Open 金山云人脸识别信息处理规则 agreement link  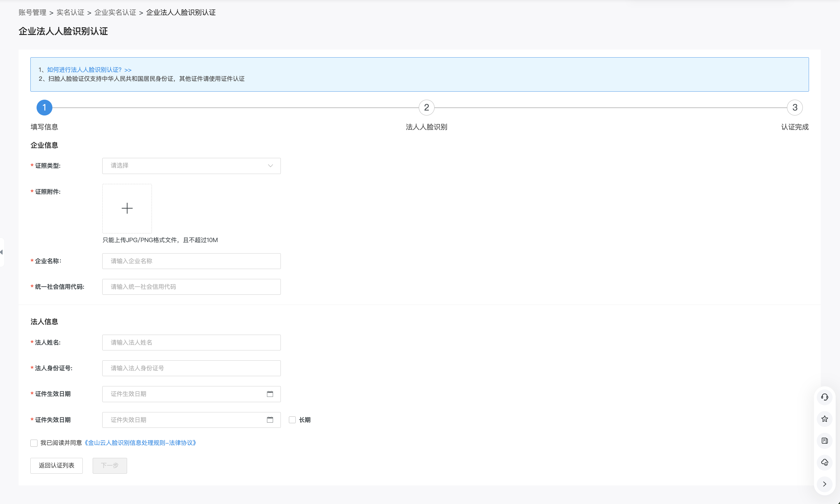click(x=140, y=443)
